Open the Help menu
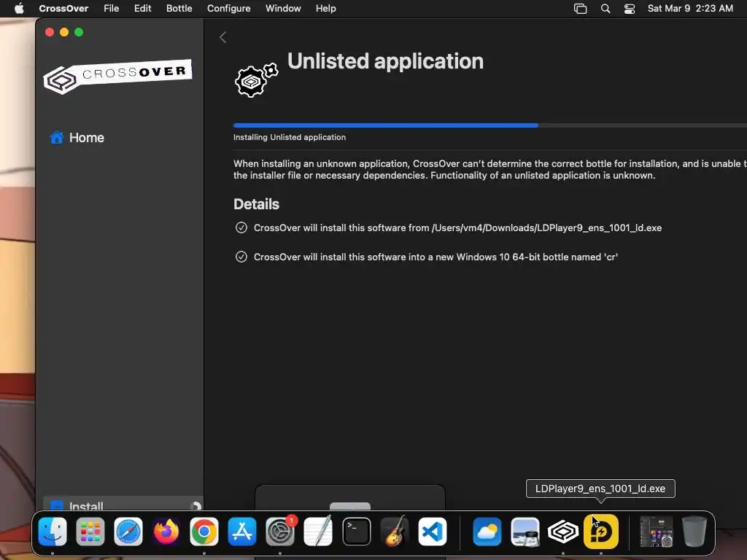The width and height of the screenshot is (747, 560). point(326,9)
